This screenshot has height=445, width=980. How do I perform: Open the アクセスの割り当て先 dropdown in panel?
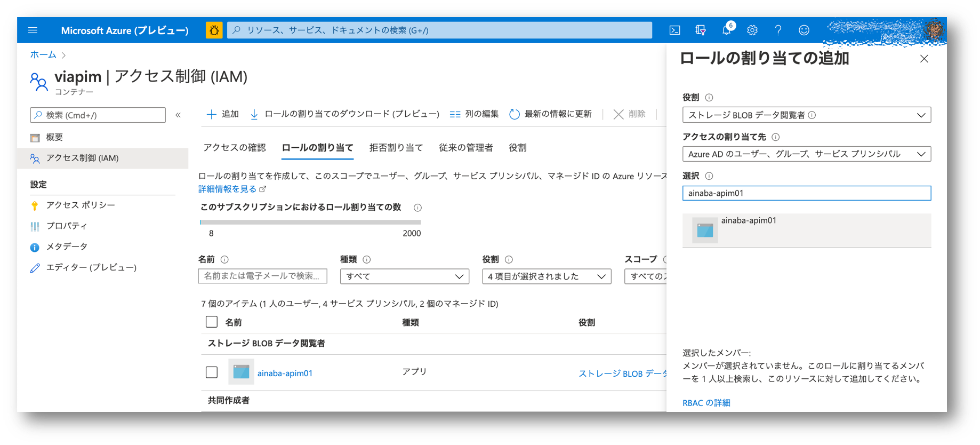coord(806,154)
